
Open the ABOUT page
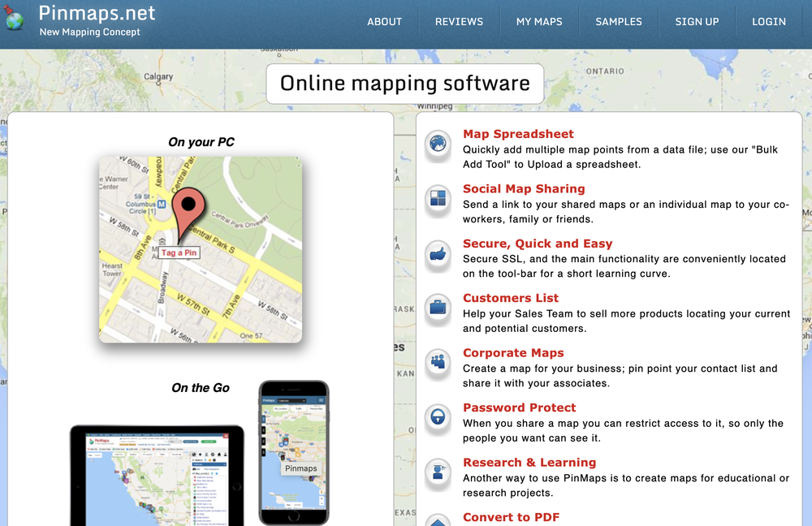pos(385,22)
